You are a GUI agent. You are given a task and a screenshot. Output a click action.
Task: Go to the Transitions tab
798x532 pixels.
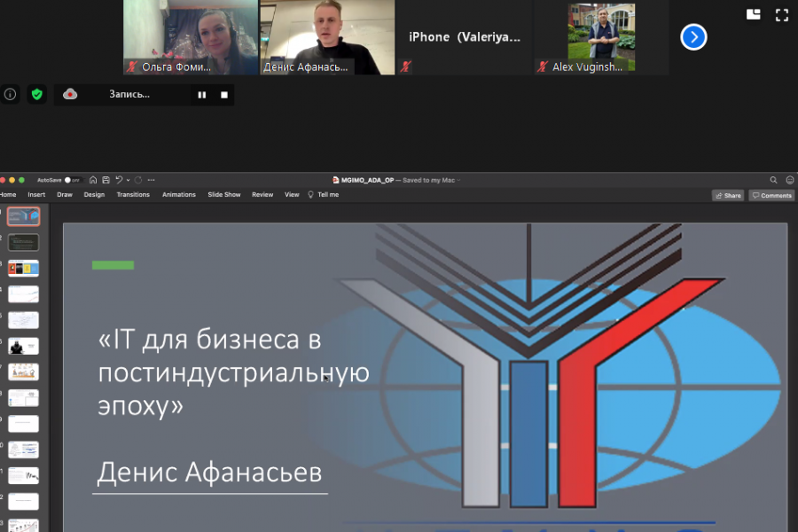click(x=133, y=194)
